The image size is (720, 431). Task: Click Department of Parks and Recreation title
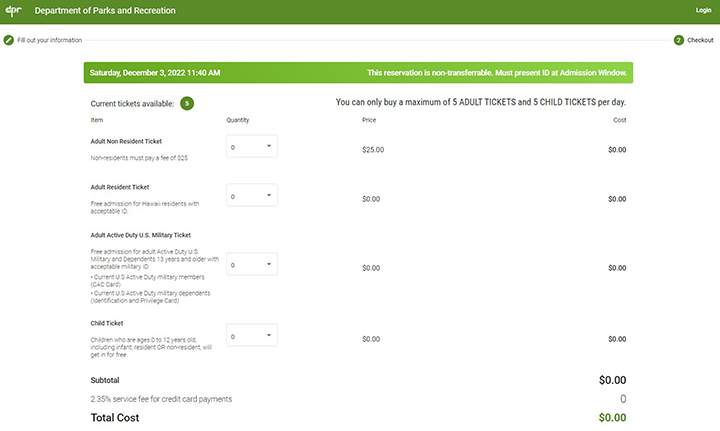[105, 10]
